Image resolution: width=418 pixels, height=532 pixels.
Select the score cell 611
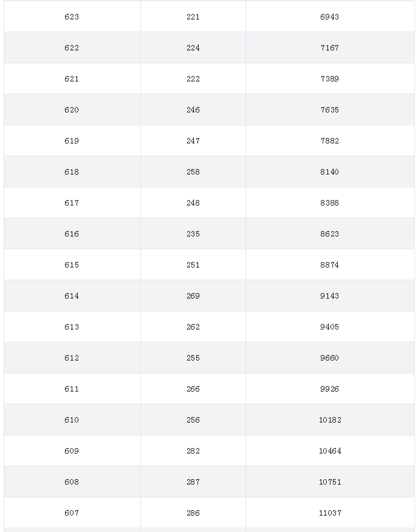pyautogui.click(x=72, y=389)
